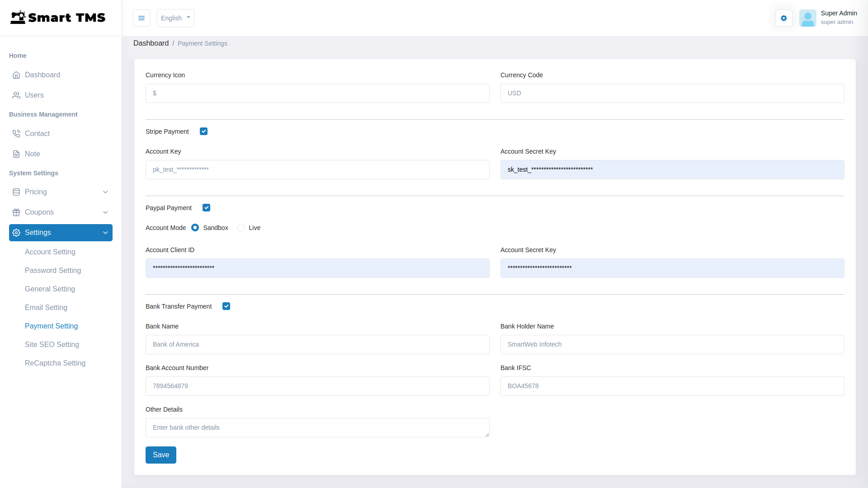Click the Save button

coord(160,455)
